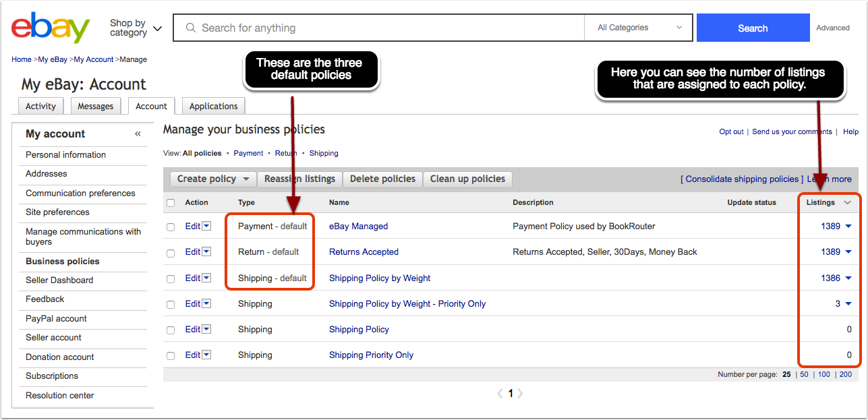Switch to the Applications tab
This screenshot has height=420, width=868.
[x=213, y=106]
